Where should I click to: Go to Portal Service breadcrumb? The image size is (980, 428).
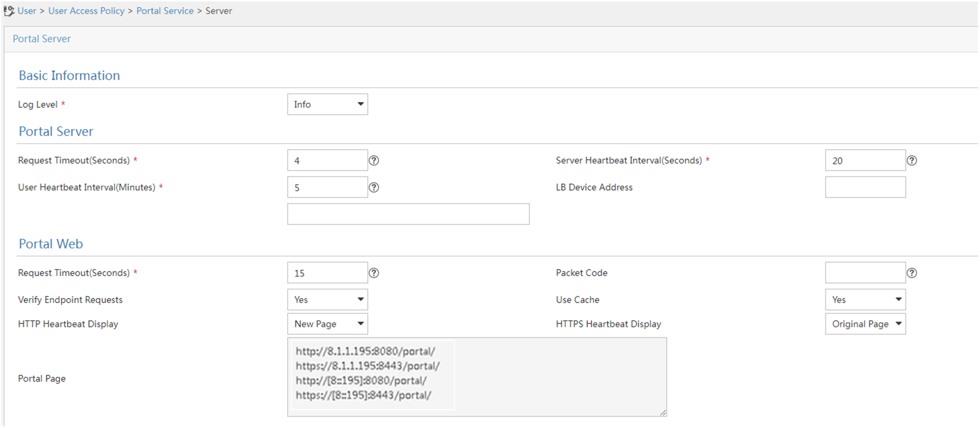coord(165,11)
